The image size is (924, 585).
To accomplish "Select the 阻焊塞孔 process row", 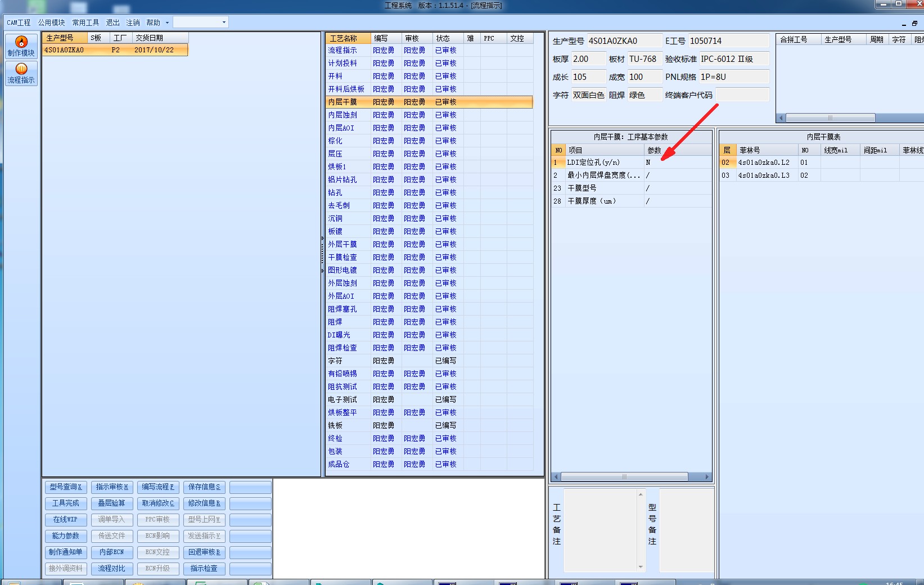I will [x=429, y=309].
